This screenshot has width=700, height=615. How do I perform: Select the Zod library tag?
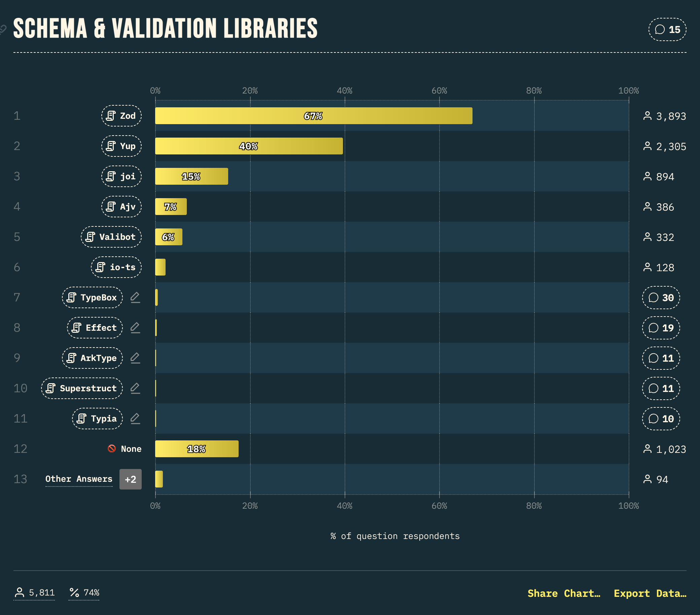(121, 116)
